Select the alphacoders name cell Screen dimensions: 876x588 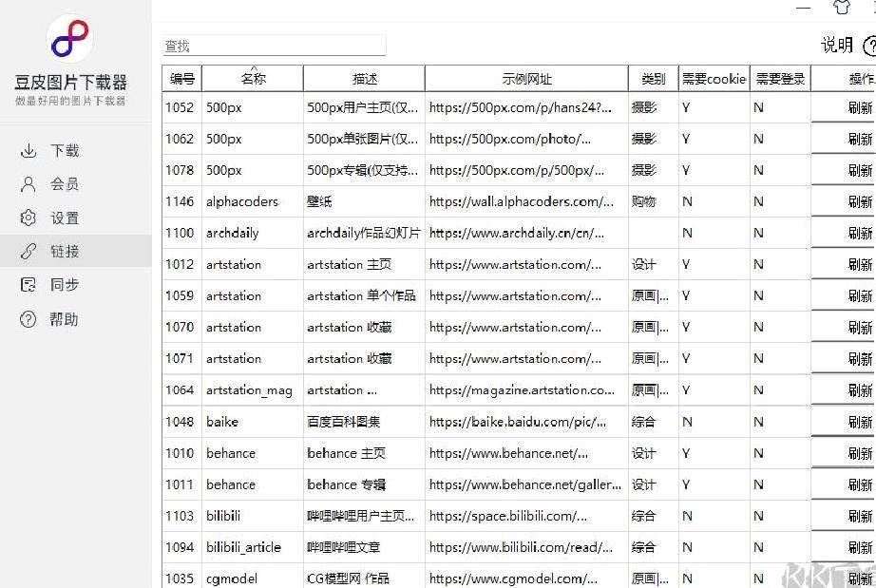tap(253, 201)
